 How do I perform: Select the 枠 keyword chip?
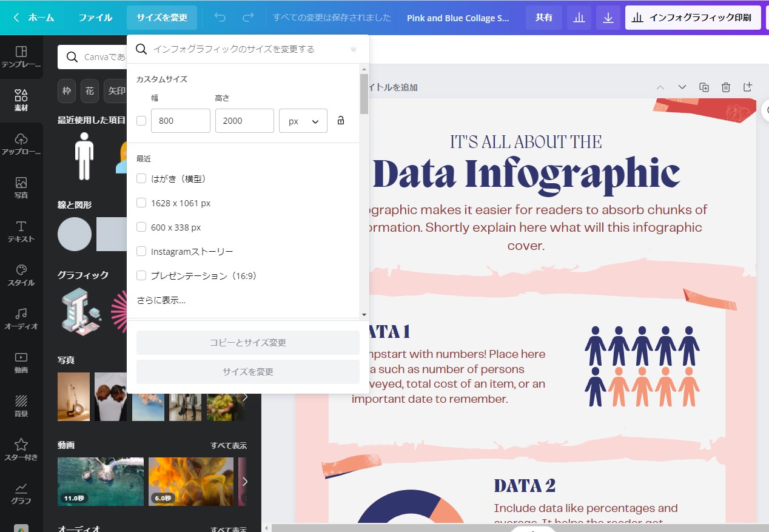click(67, 91)
